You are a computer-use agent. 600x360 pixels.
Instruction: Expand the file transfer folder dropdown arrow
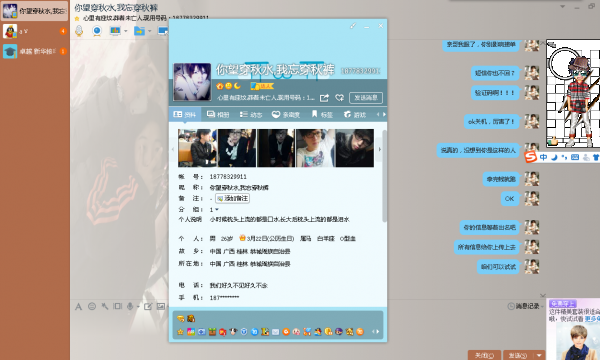(150, 31)
